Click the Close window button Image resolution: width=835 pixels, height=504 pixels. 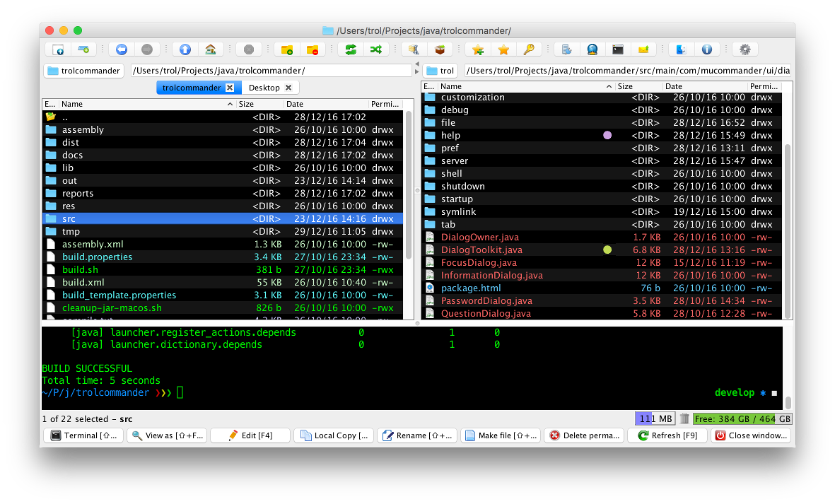pos(751,435)
